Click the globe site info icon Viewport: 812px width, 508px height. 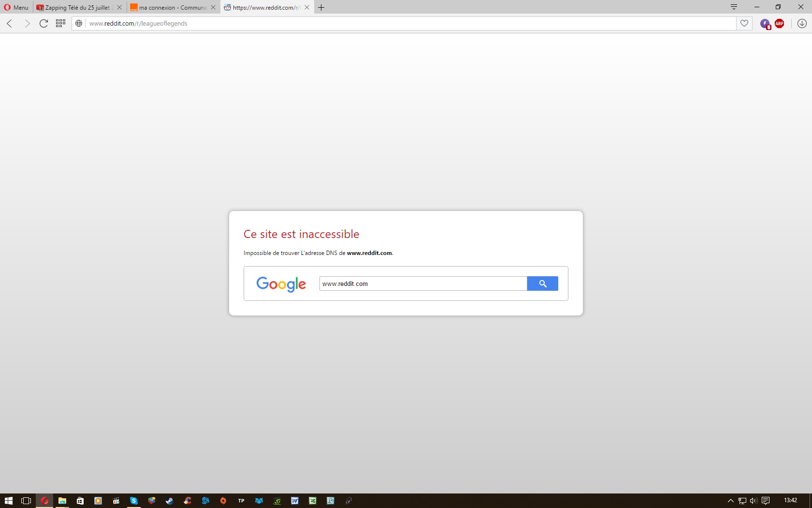tap(79, 23)
